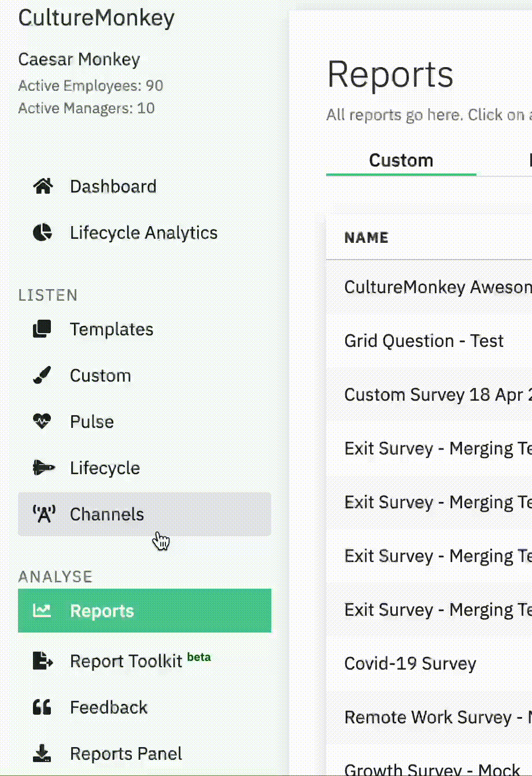The height and width of the screenshot is (776, 532).
Task: Go to Feedback section
Action: coord(145,707)
